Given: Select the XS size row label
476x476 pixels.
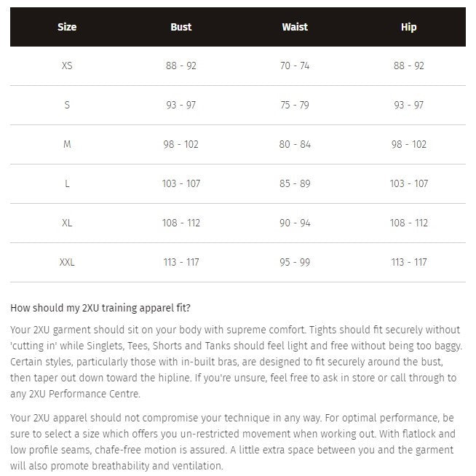Looking at the screenshot, I should (x=67, y=66).
